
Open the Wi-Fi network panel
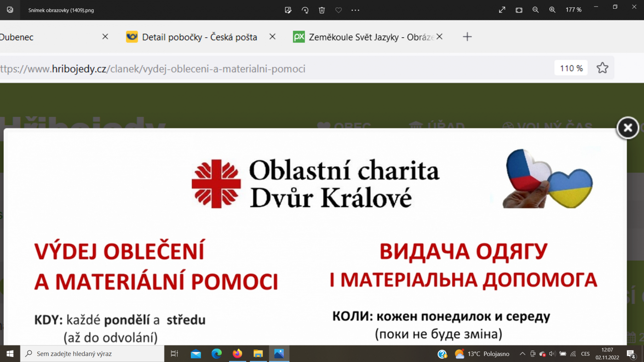coord(573,354)
